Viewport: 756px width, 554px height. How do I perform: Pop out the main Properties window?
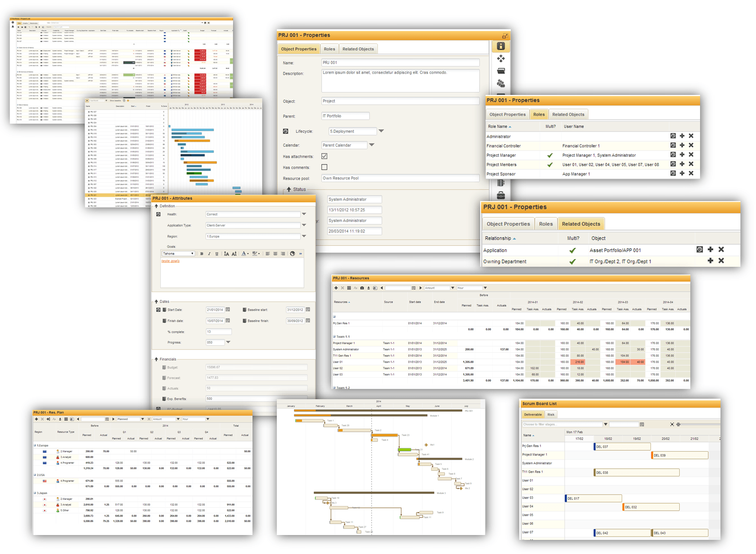[505, 36]
